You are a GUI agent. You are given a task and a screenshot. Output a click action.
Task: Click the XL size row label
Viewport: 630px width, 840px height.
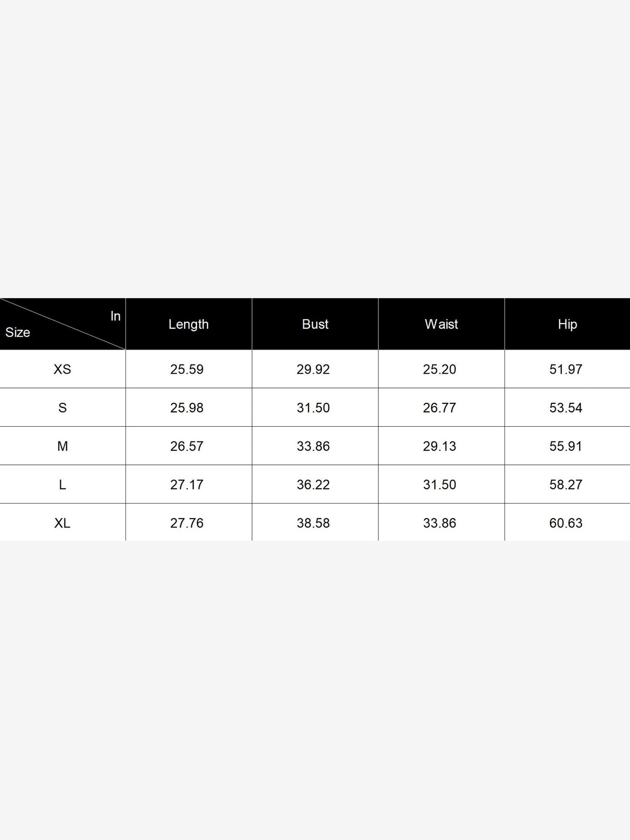[x=62, y=523]
